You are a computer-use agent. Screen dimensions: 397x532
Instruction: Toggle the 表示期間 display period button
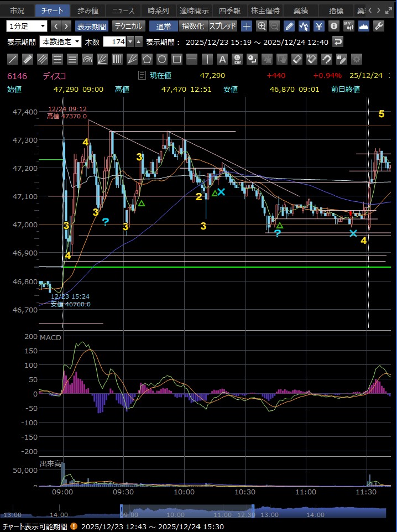pos(92,26)
